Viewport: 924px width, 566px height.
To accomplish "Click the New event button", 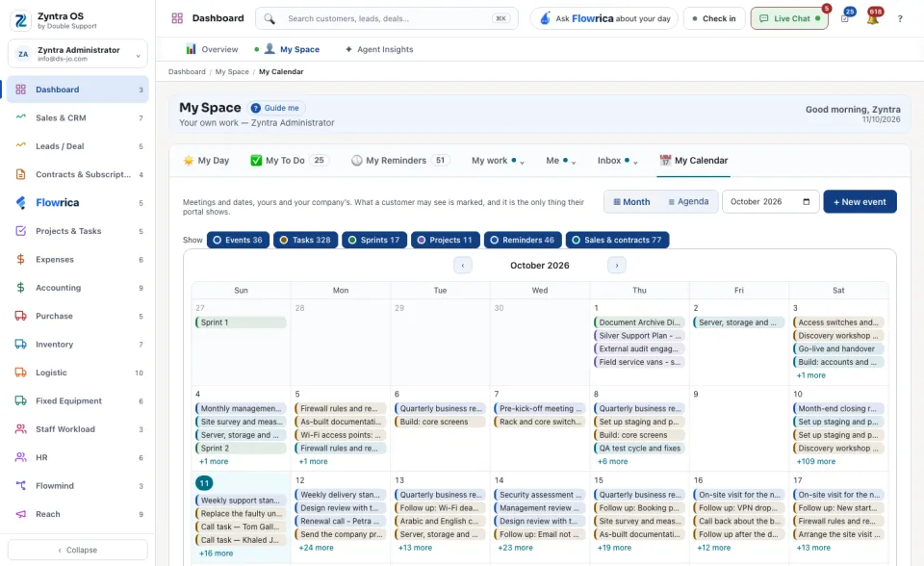I will 860,201.
